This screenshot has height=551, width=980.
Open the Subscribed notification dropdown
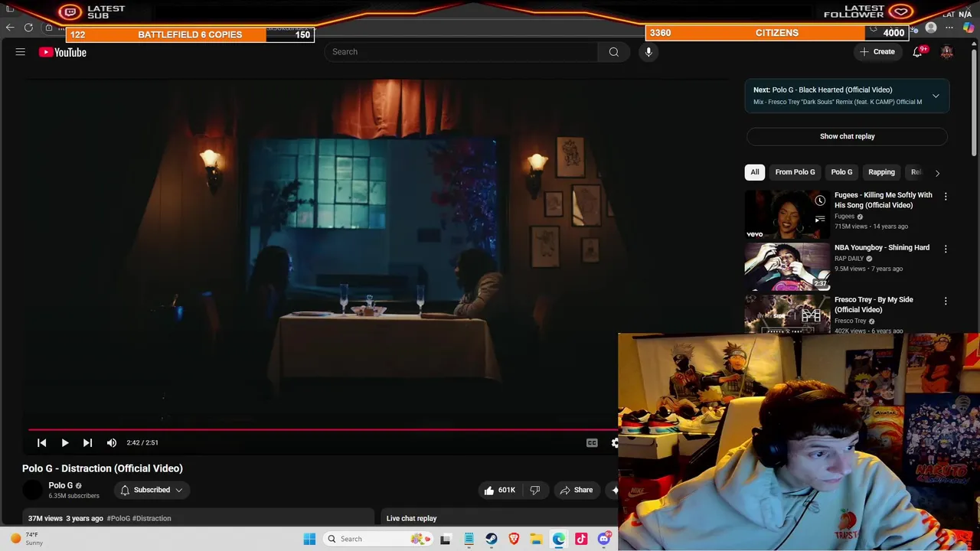pos(152,490)
